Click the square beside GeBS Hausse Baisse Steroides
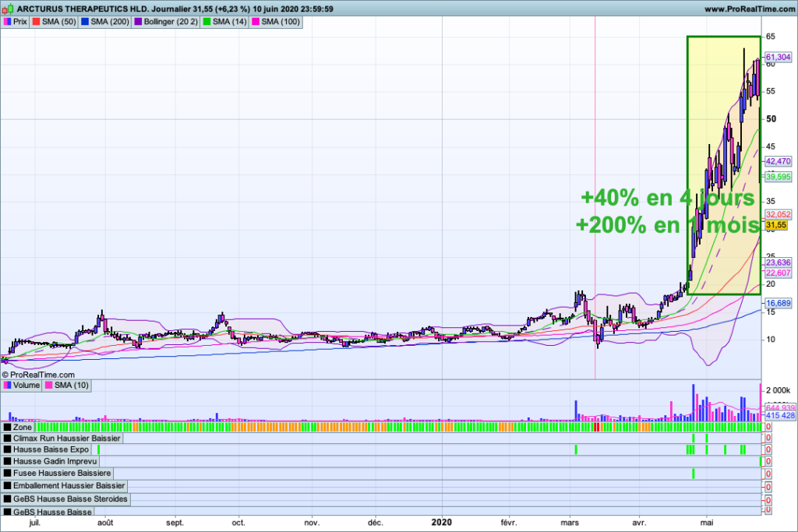This screenshot has height=532, width=798. [x=7, y=499]
